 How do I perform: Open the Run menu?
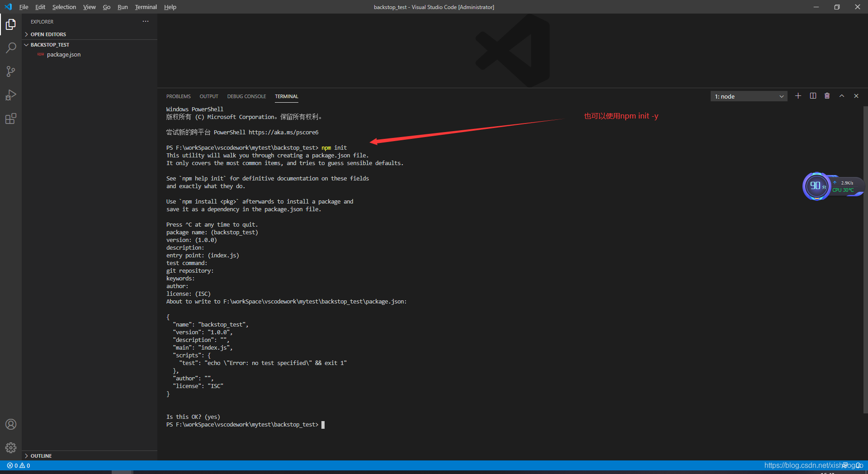click(x=123, y=7)
